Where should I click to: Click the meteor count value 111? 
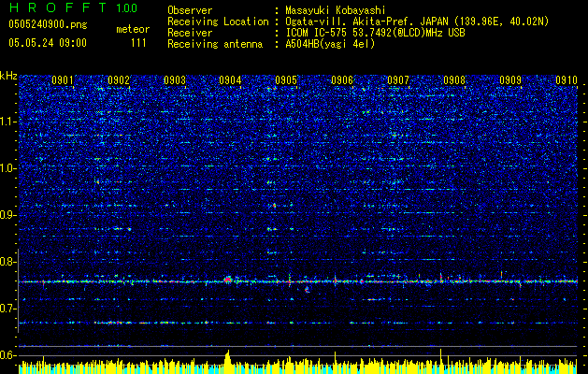click(x=138, y=43)
